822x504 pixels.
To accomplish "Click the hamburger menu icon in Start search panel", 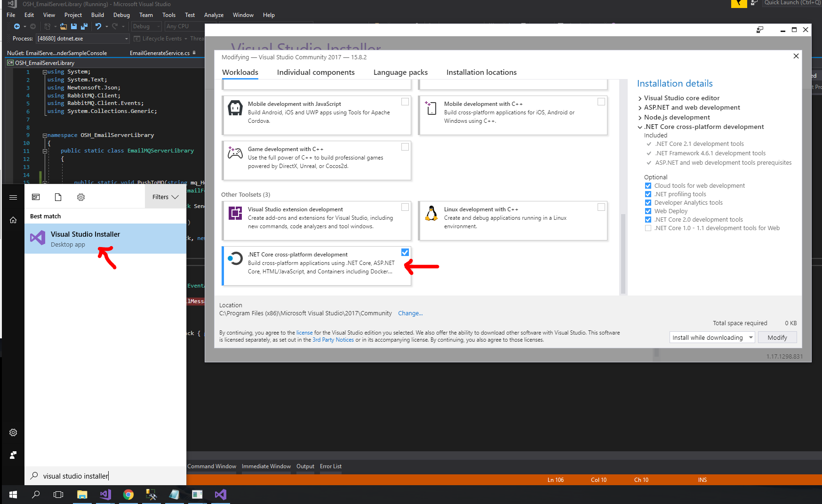I will (x=13, y=197).
